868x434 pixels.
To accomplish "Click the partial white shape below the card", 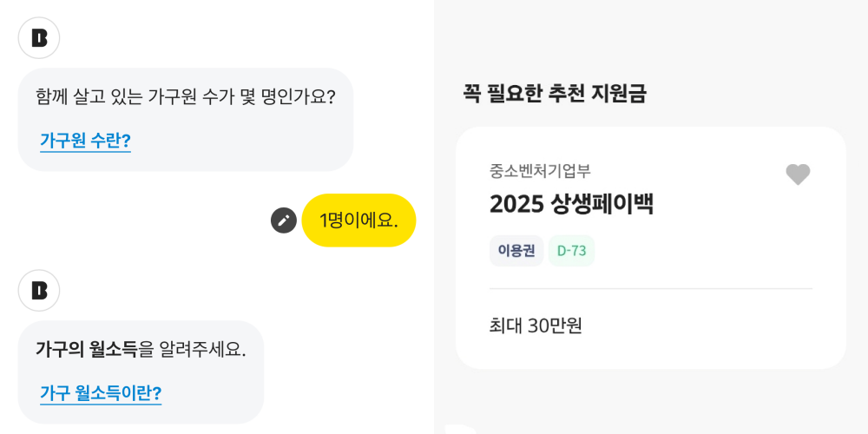I will tap(461, 429).
